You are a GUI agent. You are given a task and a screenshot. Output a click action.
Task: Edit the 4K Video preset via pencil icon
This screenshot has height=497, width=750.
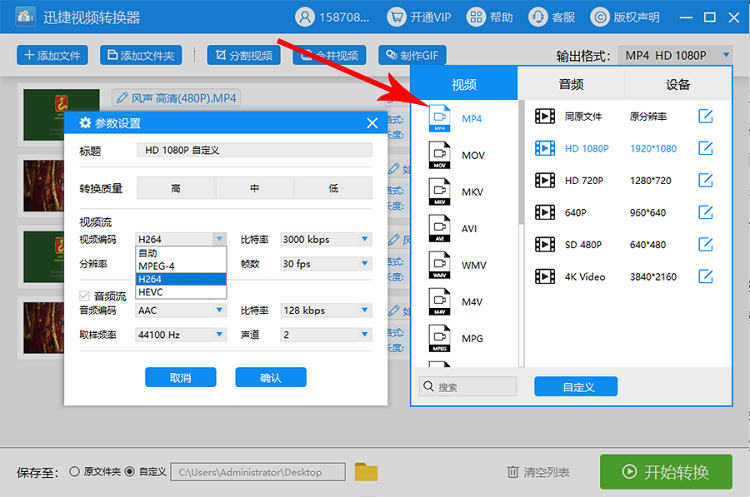tap(706, 276)
